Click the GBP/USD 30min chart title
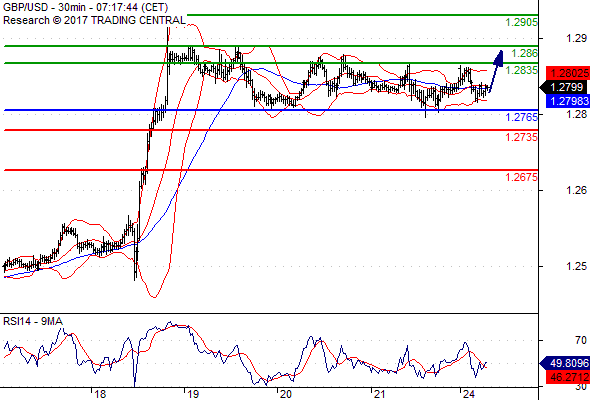590x400 pixels. point(85,7)
